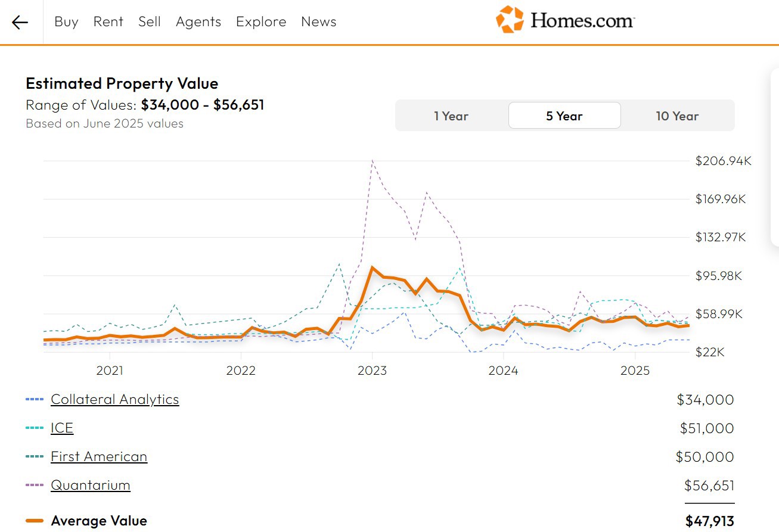Open the Sell navigation item
The image size is (779, 532).
(x=150, y=22)
